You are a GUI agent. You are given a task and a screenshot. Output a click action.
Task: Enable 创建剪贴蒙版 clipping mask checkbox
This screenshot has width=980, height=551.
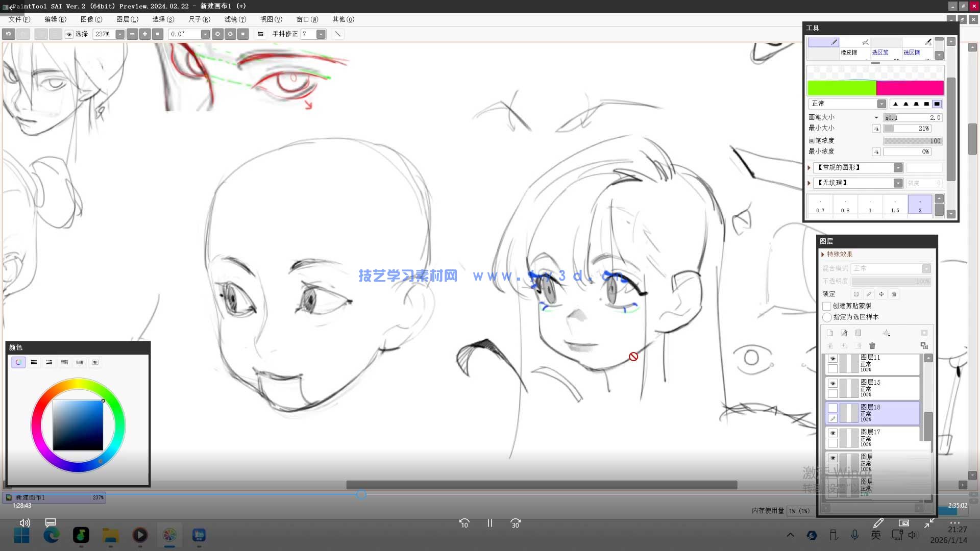pos(827,306)
